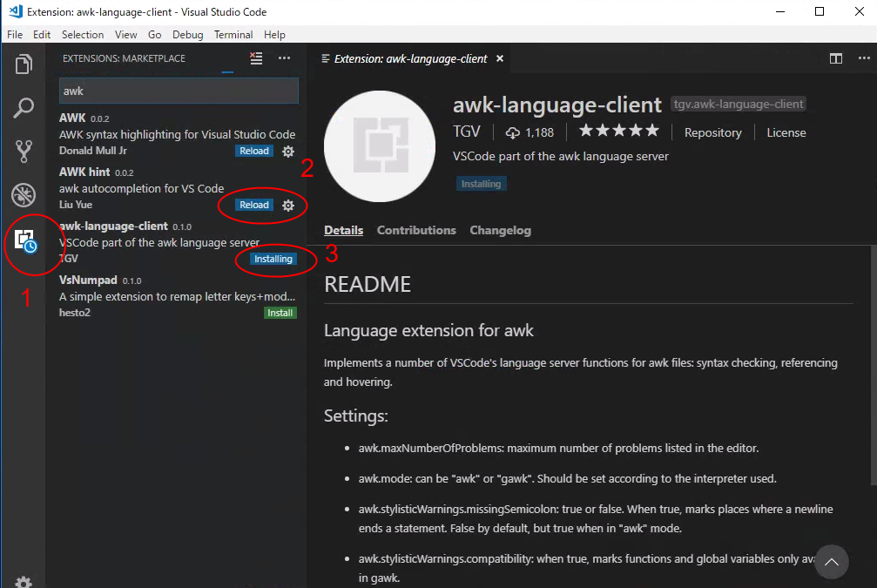Click the gear icon for AWK hint
This screenshot has width=877, height=588.
(x=288, y=206)
